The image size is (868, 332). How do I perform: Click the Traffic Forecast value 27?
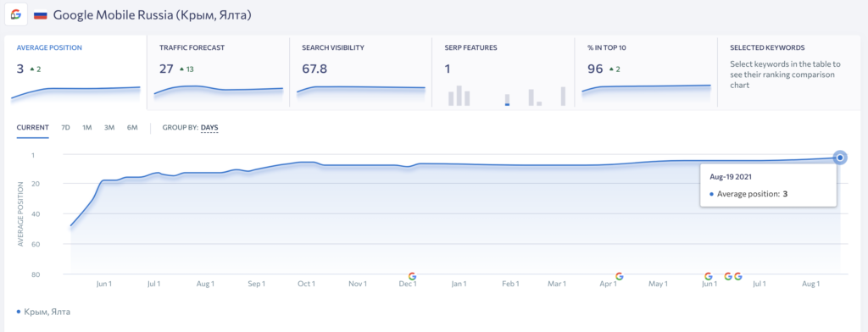166,69
